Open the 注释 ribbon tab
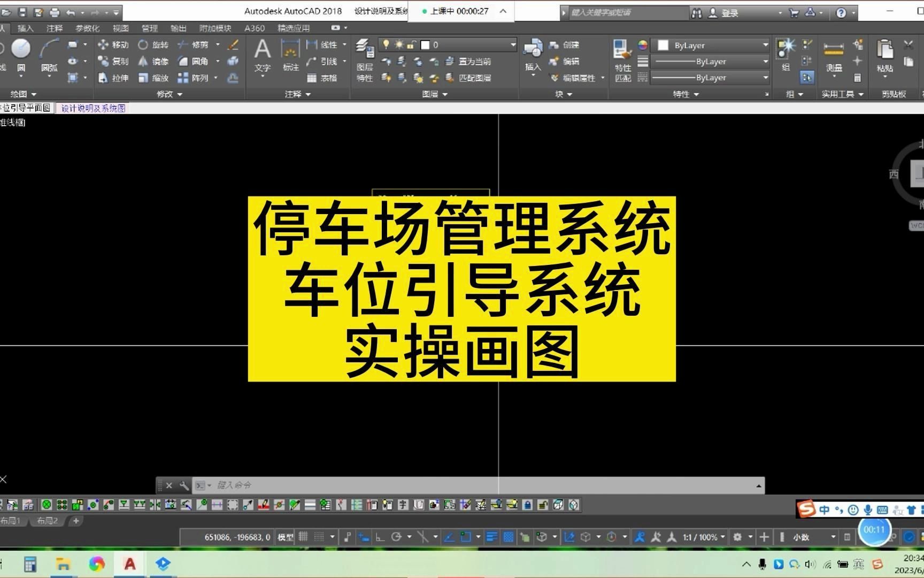The height and width of the screenshot is (578, 924). point(55,28)
